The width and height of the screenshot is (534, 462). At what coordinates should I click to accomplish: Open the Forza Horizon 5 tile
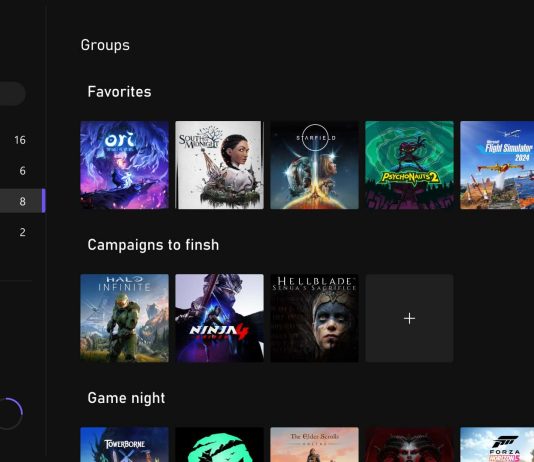(497, 445)
